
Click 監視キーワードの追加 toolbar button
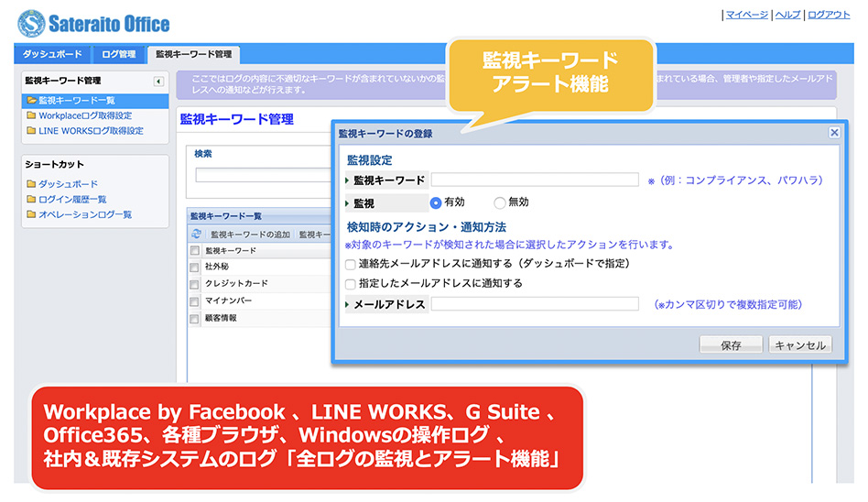[x=250, y=235]
